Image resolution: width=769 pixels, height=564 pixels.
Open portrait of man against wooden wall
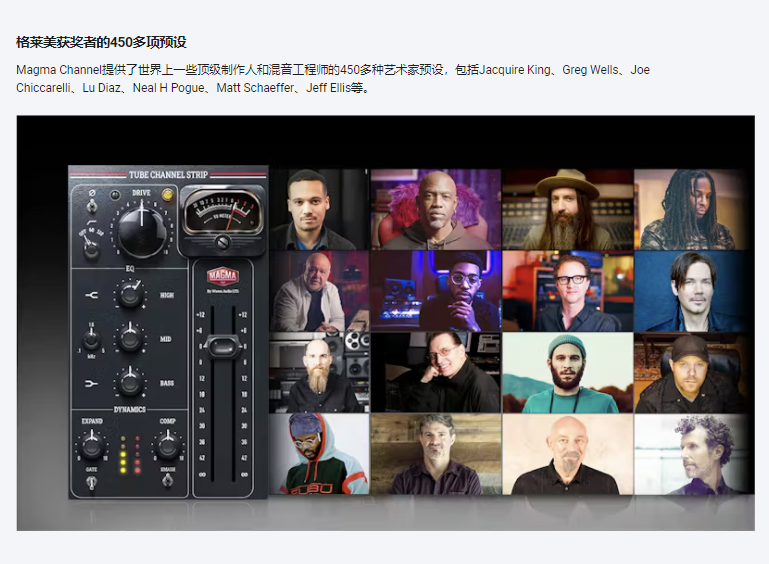(x=436, y=454)
